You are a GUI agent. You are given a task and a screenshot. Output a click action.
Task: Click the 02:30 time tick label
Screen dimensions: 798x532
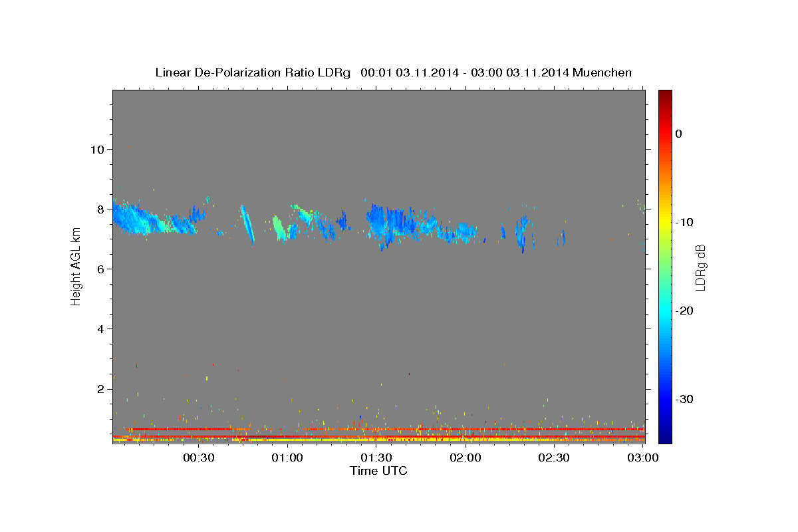553,458
